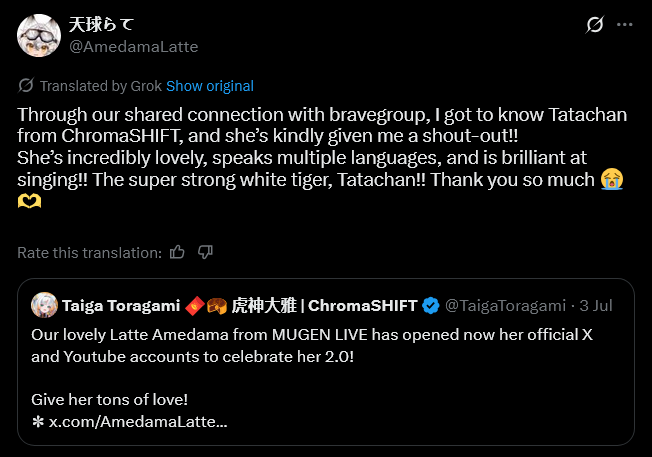Screen dimensions: 652x457
Task: Click the 天球らて display name
Action: [x=100, y=24]
